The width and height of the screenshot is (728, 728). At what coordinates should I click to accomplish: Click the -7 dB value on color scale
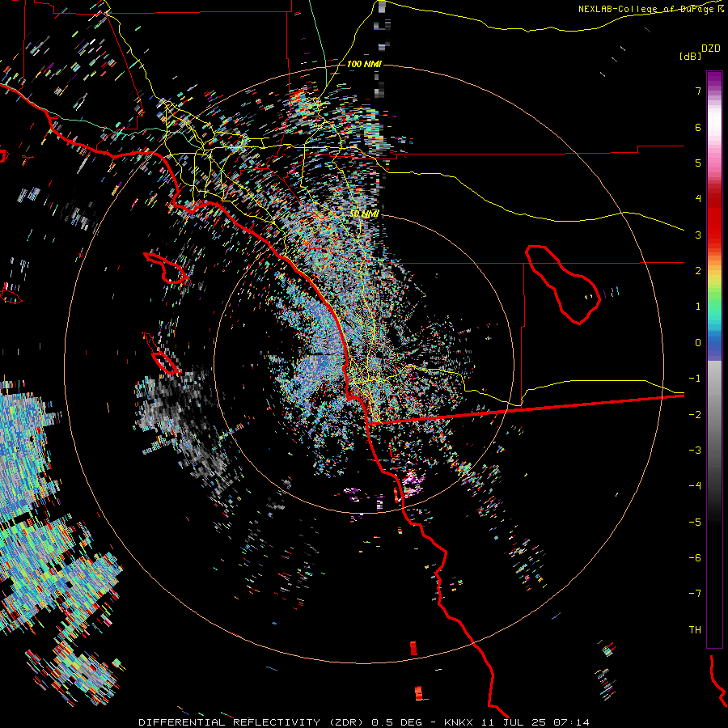point(695,594)
